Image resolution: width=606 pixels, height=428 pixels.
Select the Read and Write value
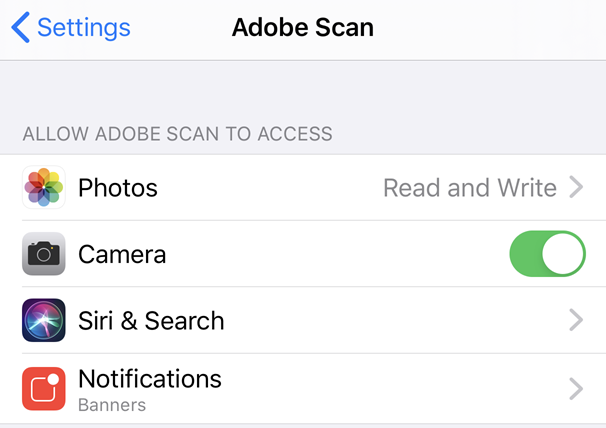[470, 187]
